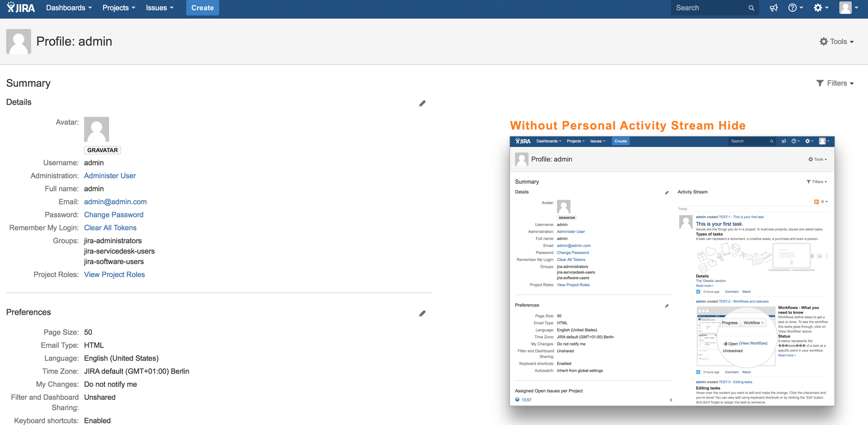Image resolution: width=868 pixels, height=425 pixels.
Task: Click the JIRA default (GMT+01:00) Berlin value
Action: click(136, 371)
